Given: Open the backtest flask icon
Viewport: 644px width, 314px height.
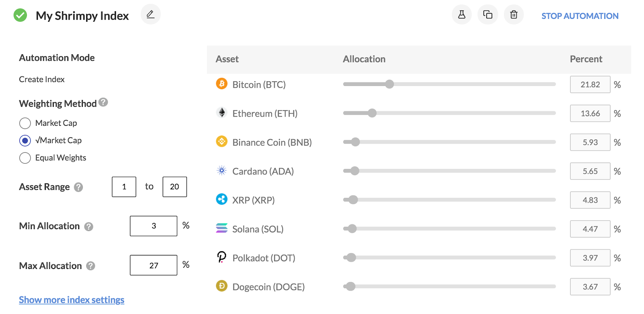Looking at the screenshot, I should click(462, 15).
